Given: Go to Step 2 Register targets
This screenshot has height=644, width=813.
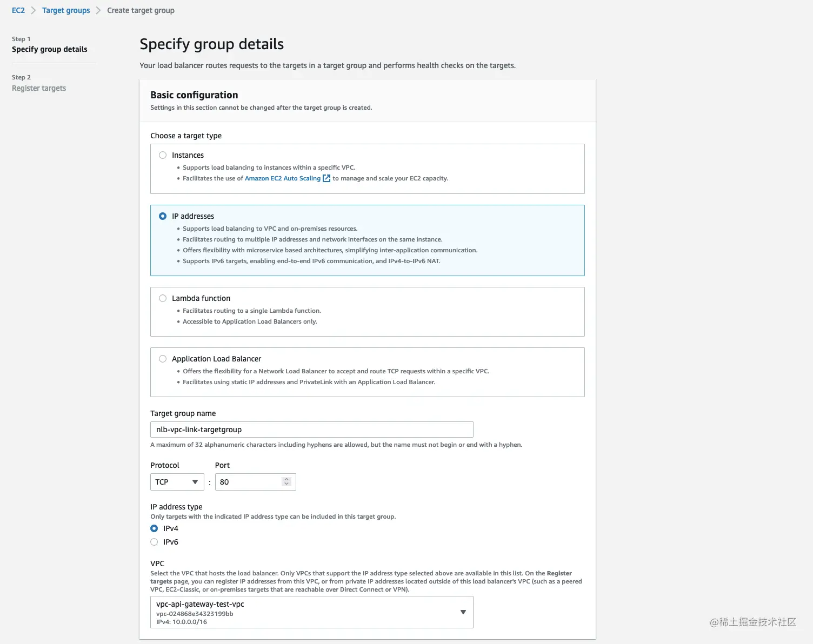Looking at the screenshot, I should [39, 88].
